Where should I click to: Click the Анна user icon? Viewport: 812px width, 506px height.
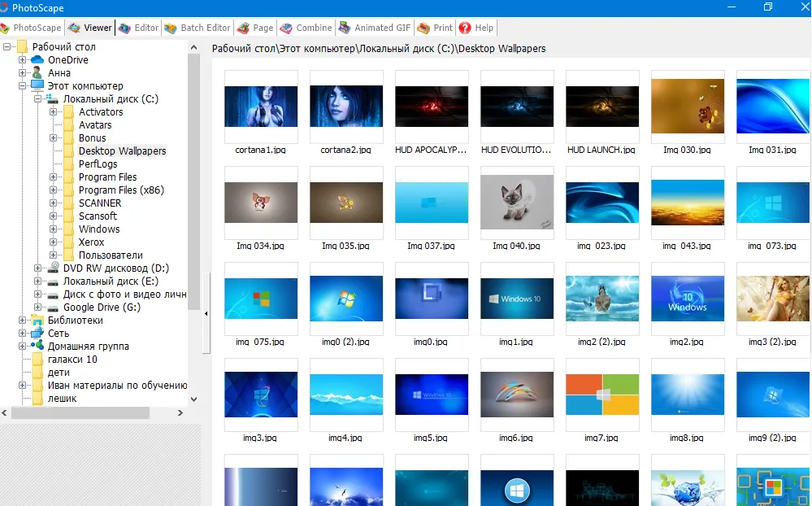tap(37, 72)
